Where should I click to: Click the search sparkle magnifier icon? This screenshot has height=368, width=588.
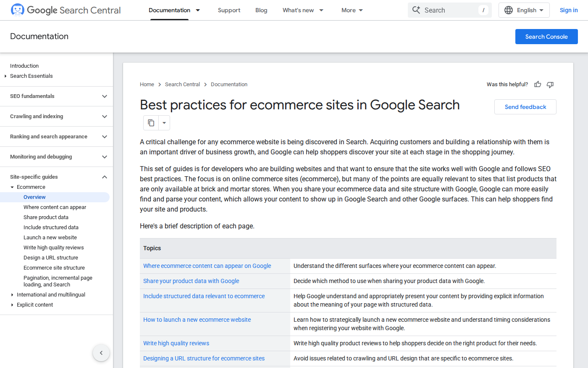[x=416, y=10]
